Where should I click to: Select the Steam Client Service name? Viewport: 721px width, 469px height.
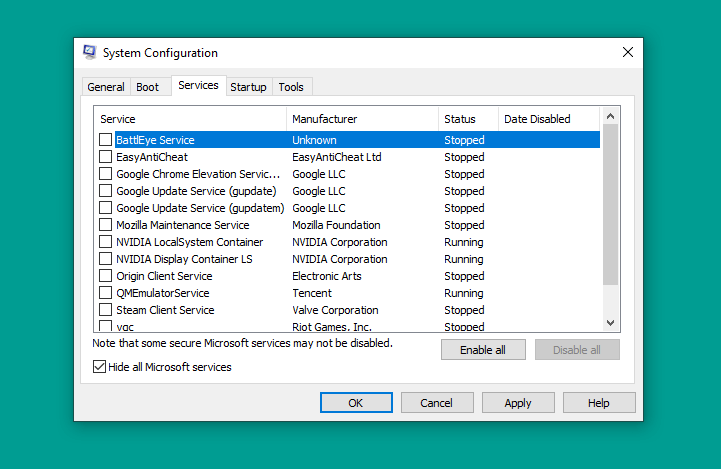coord(165,310)
